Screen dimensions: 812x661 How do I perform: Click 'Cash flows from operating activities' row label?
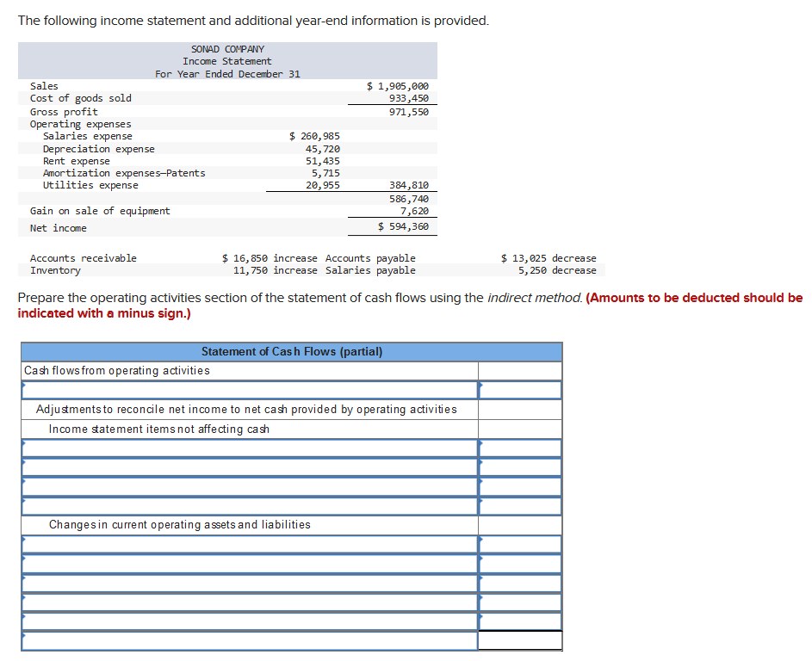[x=117, y=371]
